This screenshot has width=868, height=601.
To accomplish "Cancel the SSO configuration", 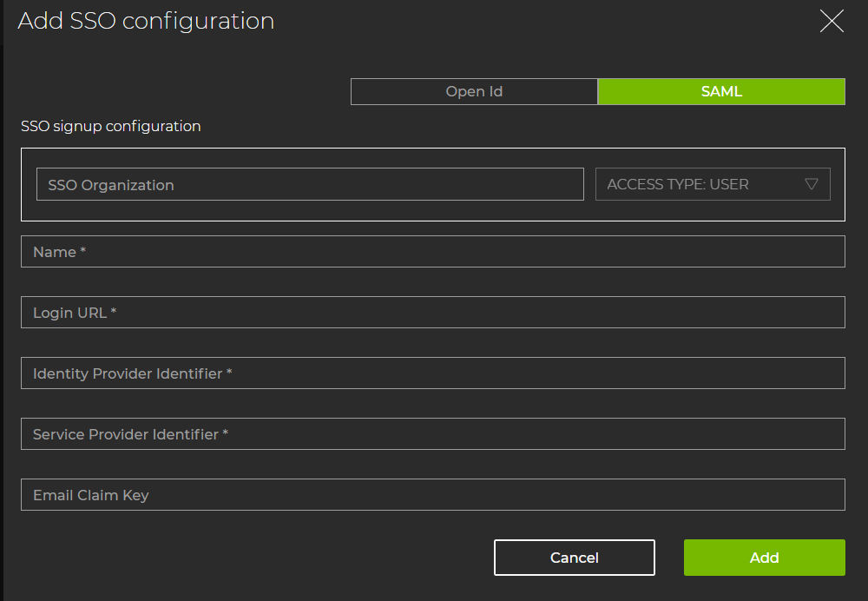I will 575,557.
